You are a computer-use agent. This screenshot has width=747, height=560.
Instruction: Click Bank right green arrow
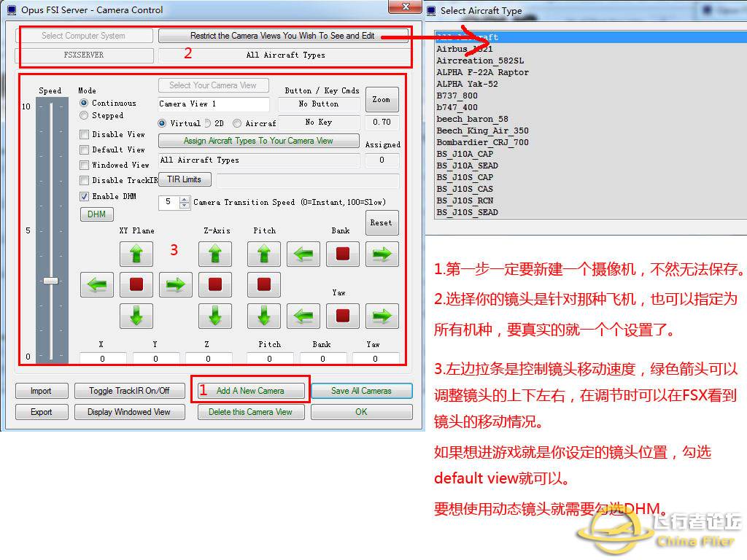(x=382, y=254)
